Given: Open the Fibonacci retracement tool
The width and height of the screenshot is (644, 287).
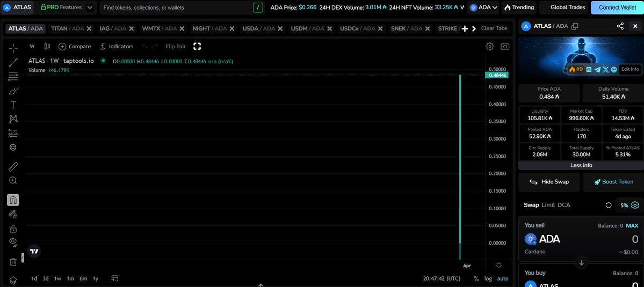Looking at the screenshot, I should [13, 77].
